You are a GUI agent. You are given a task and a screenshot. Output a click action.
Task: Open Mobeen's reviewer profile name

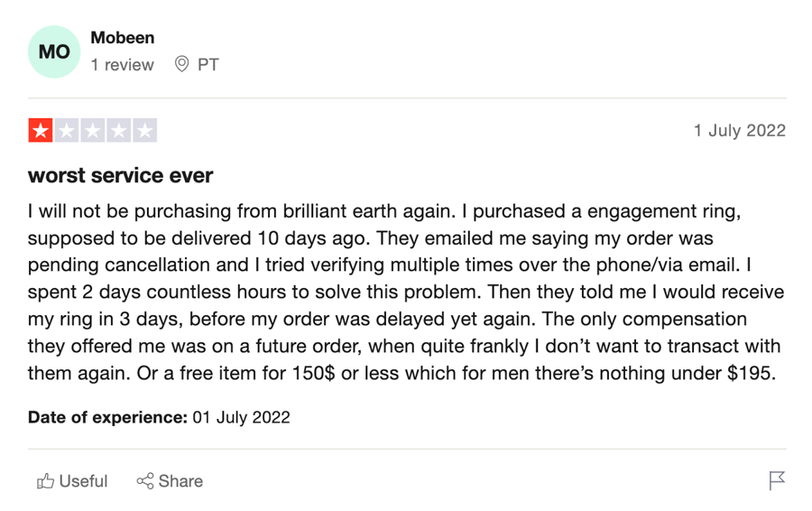[x=122, y=38]
